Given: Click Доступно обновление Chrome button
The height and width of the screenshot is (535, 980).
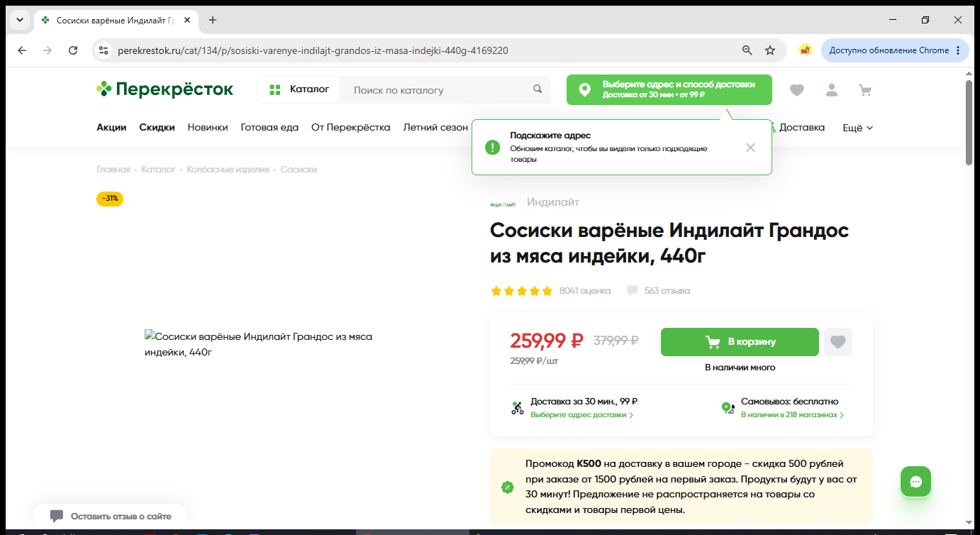Looking at the screenshot, I should pyautogui.click(x=895, y=50).
